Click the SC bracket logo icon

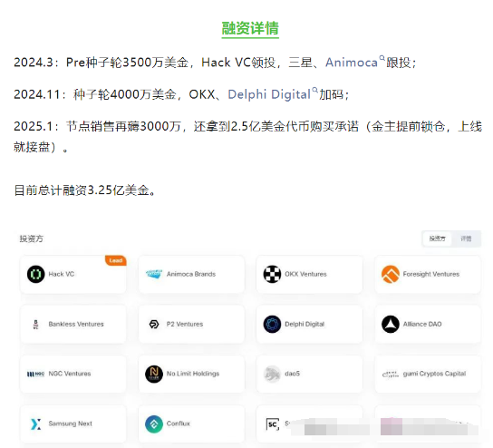(272, 424)
